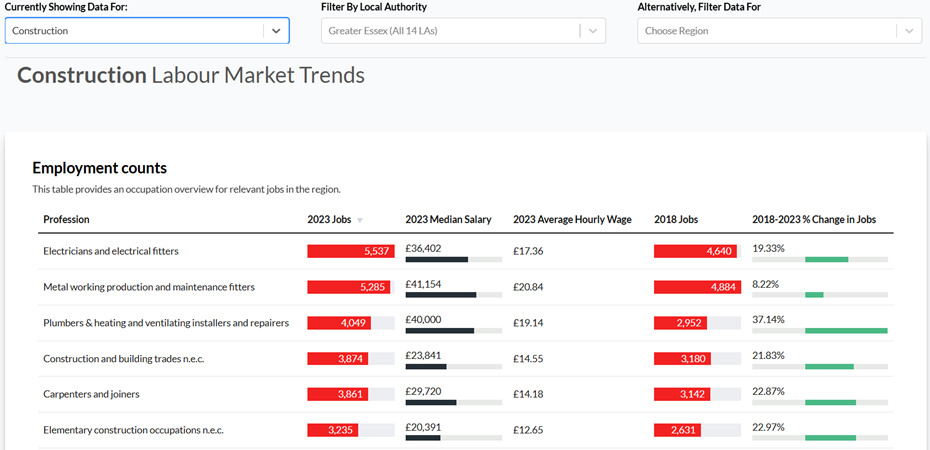Select the Electricians and electrical fitters row
The height and width of the screenshot is (450, 930).
pyautogui.click(x=111, y=251)
